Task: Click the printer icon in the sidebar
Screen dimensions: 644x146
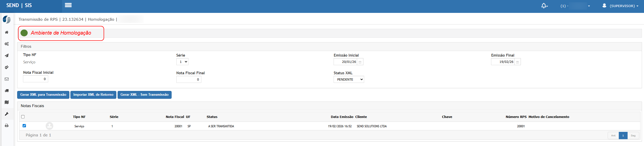Action: click(7, 126)
